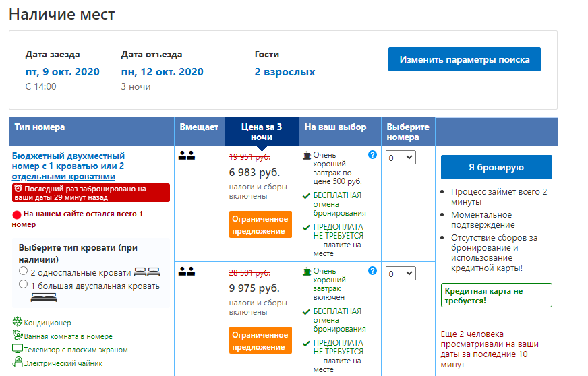Image resolution: width=588 pixels, height=376 pixels.
Task: Click the two-guests occupancy icon in first row
Action: [187, 156]
